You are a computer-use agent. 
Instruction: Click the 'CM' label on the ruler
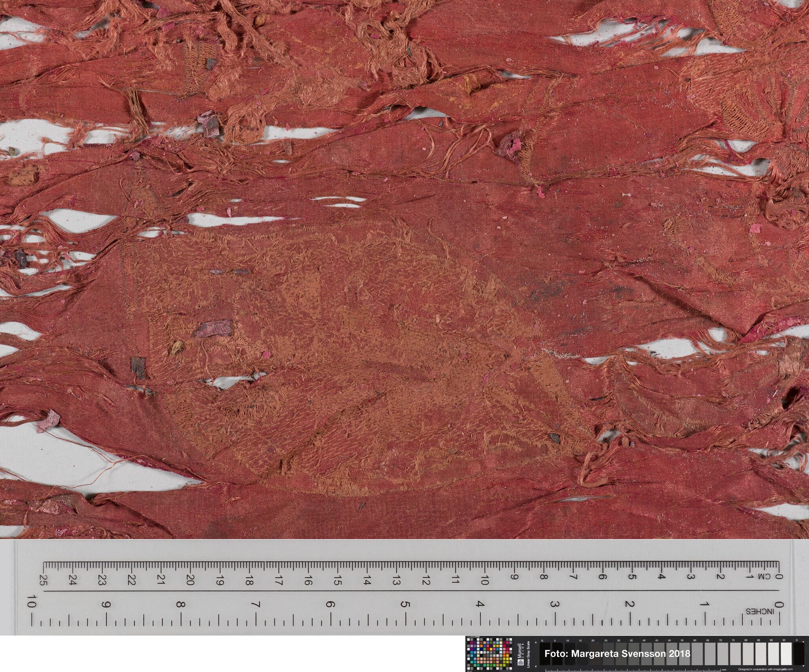(x=764, y=576)
